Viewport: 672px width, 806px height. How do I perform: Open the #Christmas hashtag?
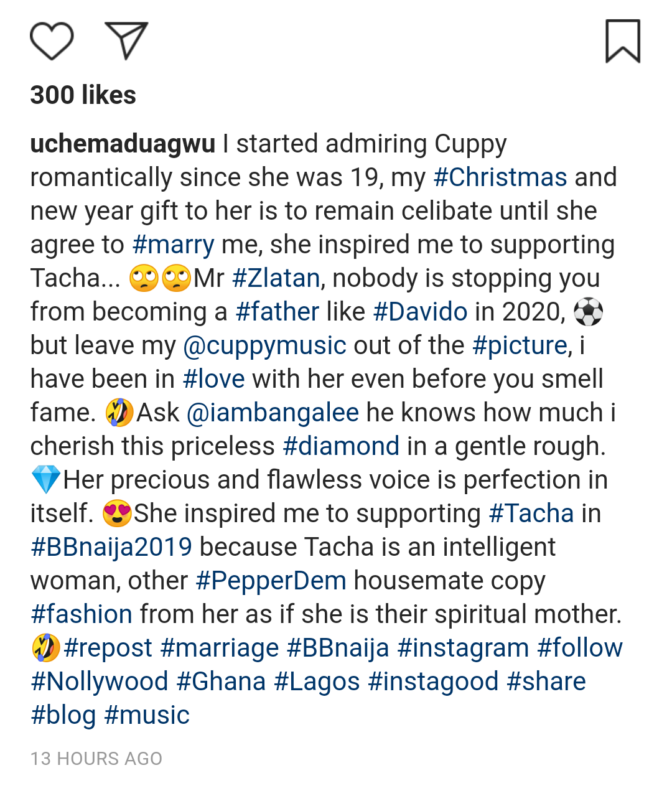coord(500,177)
